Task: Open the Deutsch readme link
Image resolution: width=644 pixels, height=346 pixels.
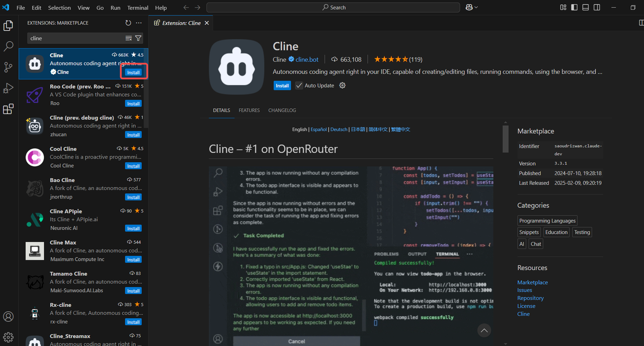Action: (x=339, y=129)
